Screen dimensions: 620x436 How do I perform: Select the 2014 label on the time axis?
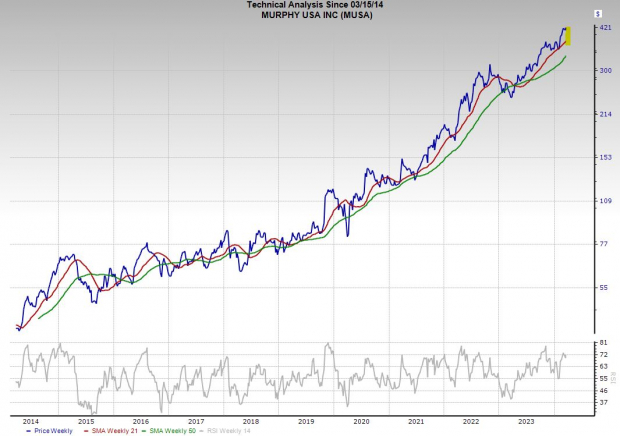tap(31, 422)
